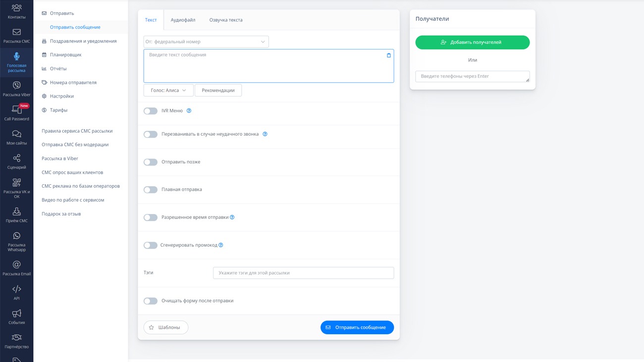Open Контакты in the left sidebar

(16, 11)
